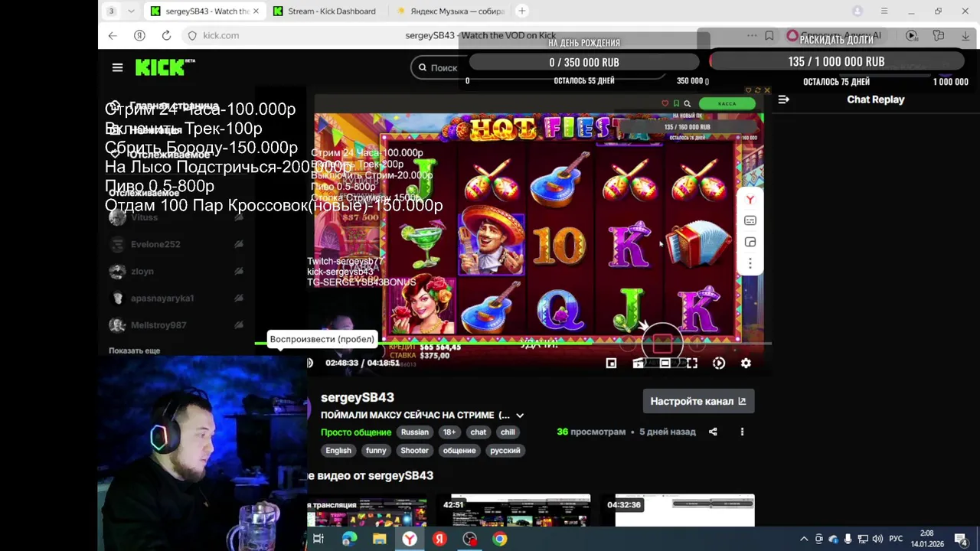Screen dimensions: 980x551
Task: Expand the tab group counter dropdown
Action: [131, 11]
